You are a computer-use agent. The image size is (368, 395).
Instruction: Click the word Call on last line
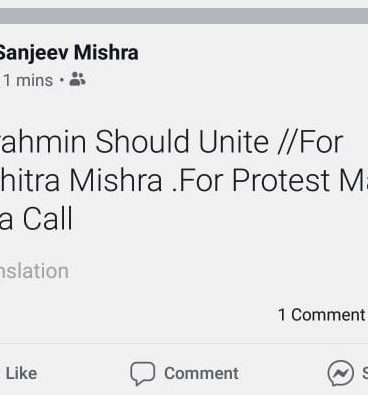(x=48, y=219)
